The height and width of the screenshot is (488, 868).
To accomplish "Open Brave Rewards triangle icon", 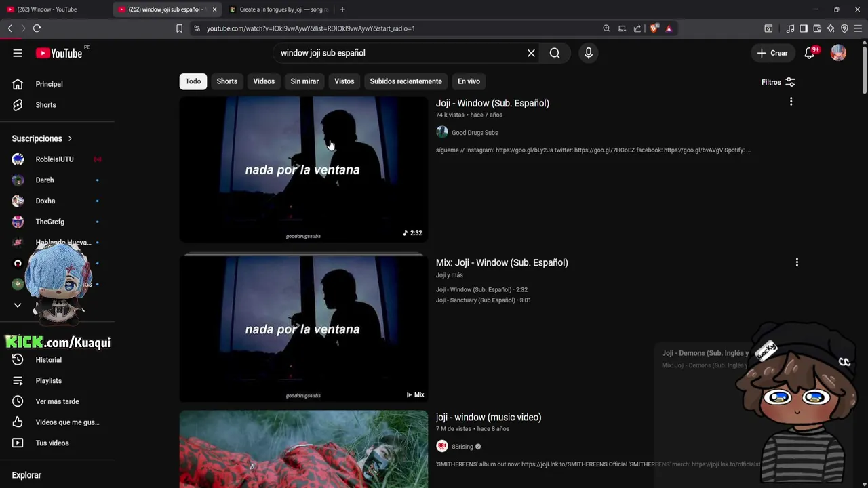I will (x=669, y=28).
